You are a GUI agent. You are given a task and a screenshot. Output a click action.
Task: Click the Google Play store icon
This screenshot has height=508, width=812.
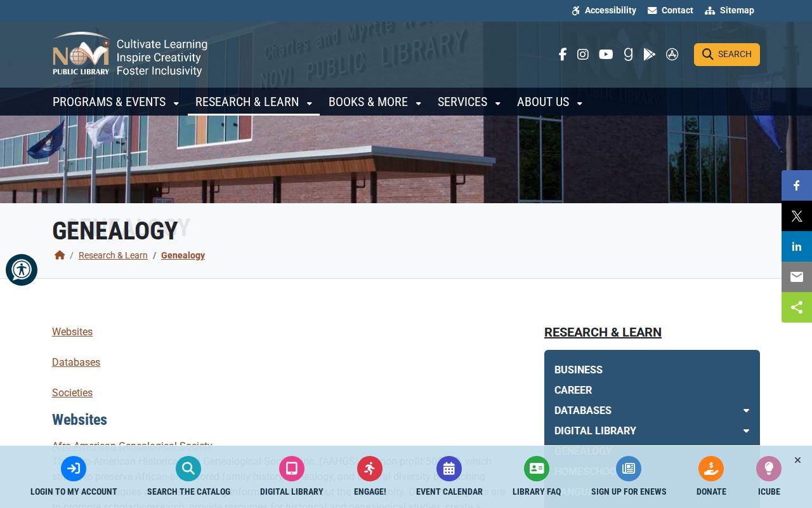click(649, 54)
